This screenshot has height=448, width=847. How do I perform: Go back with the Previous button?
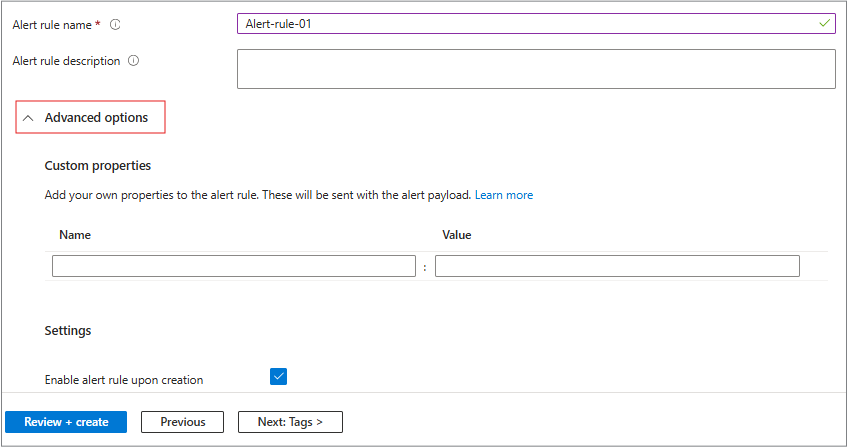[x=183, y=422]
